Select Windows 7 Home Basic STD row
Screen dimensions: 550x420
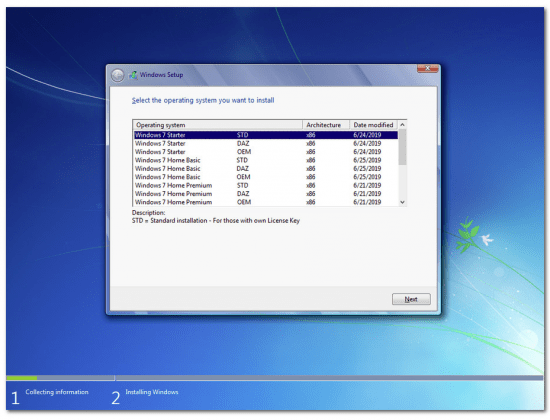coord(266,160)
